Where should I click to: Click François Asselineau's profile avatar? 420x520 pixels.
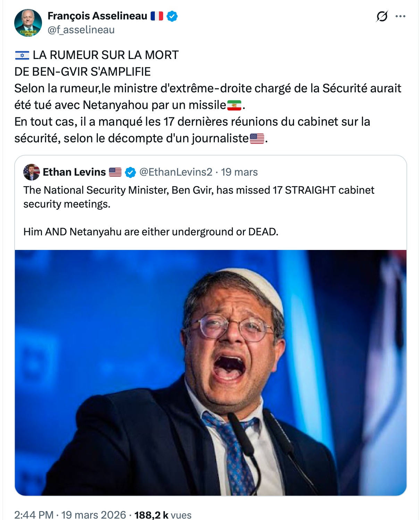coord(28,23)
